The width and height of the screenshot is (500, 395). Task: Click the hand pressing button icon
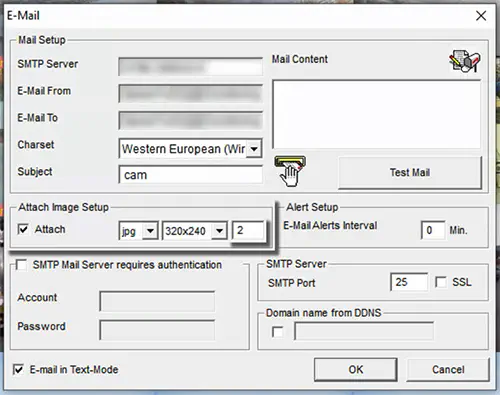[x=290, y=171]
